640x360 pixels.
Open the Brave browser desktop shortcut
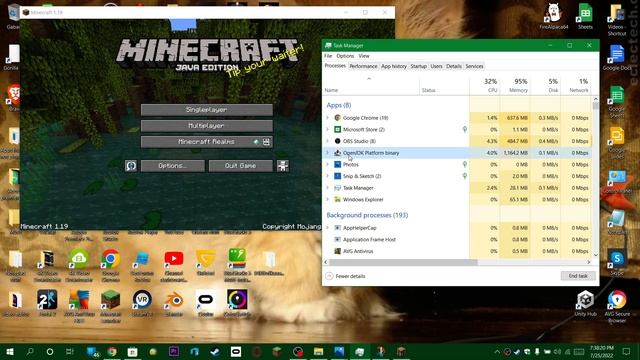pos(14,98)
